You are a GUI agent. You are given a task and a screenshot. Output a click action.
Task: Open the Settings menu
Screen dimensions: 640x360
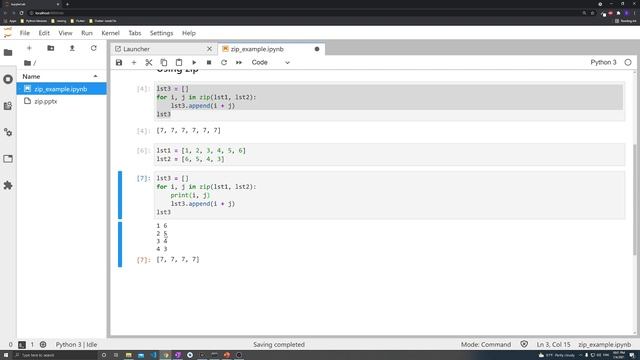[x=161, y=33]
